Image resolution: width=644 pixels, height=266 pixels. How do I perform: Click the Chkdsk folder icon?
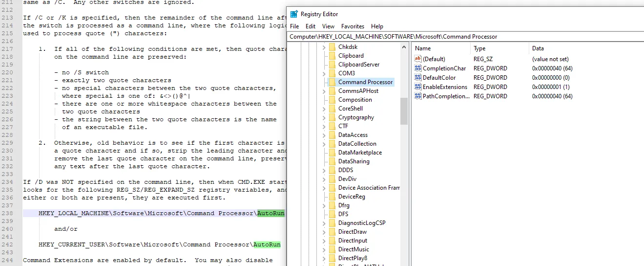[x=332, y=47]
